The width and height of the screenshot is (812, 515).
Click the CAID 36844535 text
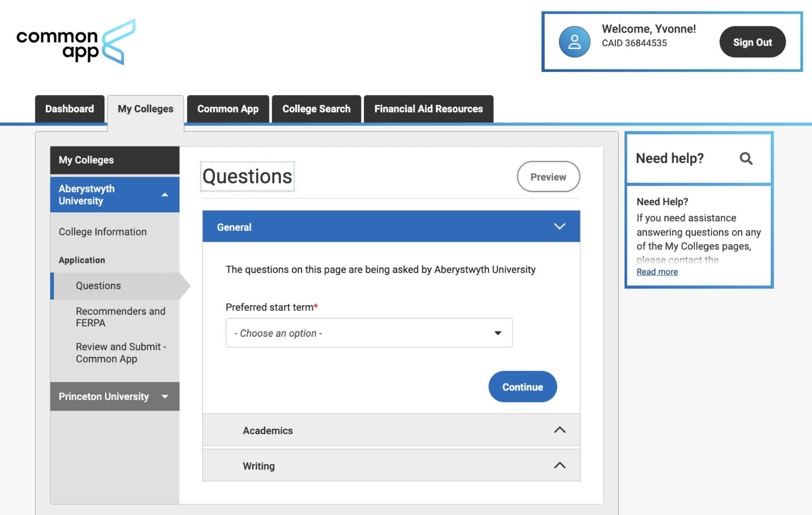click(x=634, y=43)
